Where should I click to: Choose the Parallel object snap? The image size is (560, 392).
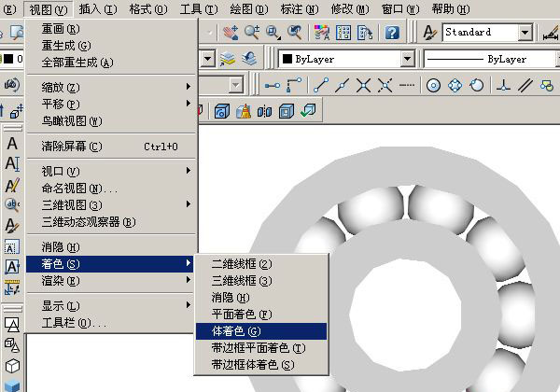[x=525, y=85]
